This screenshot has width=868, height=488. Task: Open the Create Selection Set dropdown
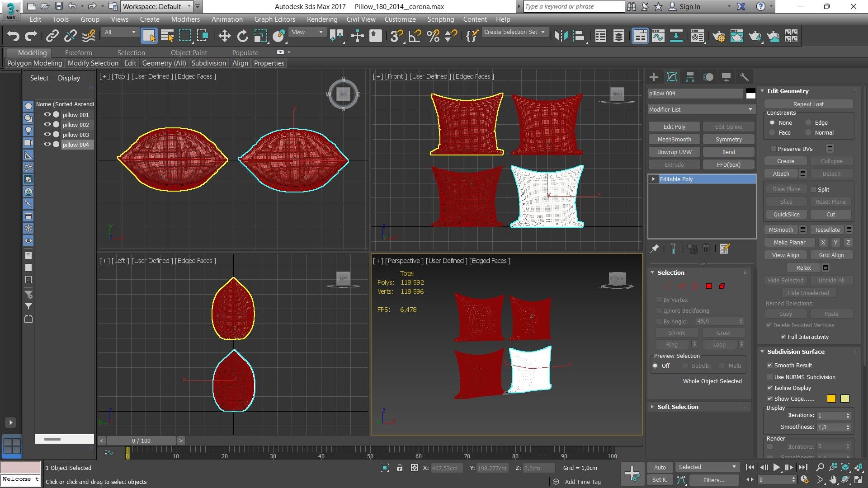point(515,32)
